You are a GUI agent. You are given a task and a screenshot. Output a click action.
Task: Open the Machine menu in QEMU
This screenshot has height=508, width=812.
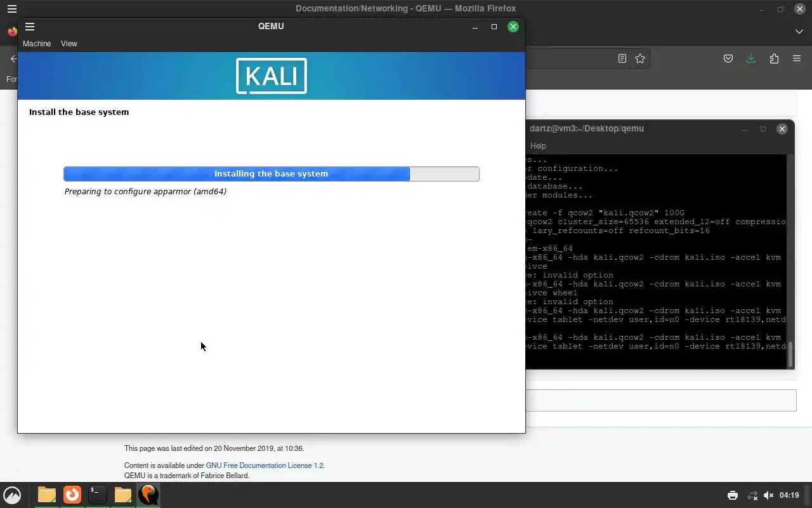point(37,44)
